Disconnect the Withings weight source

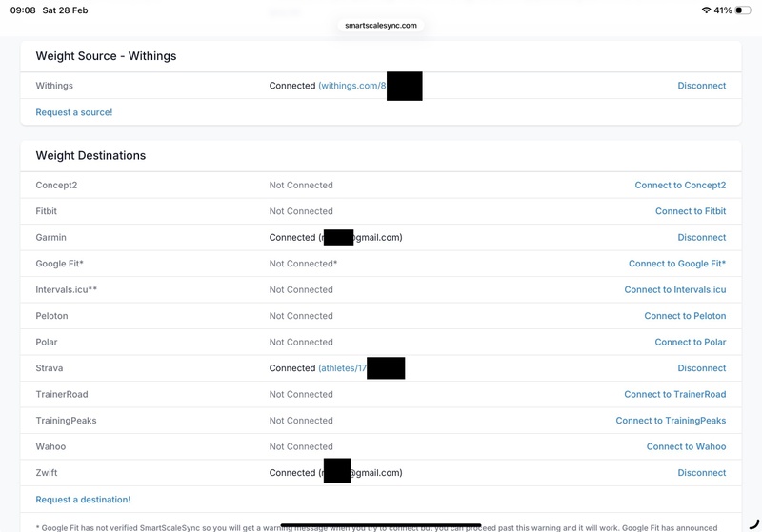[701, 86]
